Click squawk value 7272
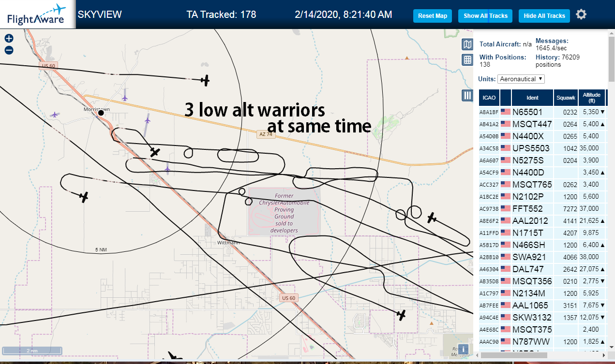The height and width of the screenshot is (364, 615). pyautogui.click(x=570, y=209)
